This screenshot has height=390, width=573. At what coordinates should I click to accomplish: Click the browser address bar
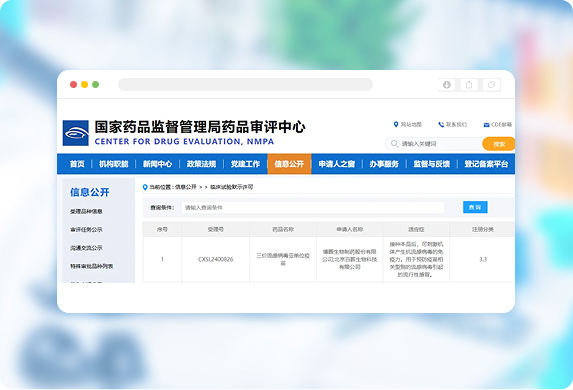point(245,84)
